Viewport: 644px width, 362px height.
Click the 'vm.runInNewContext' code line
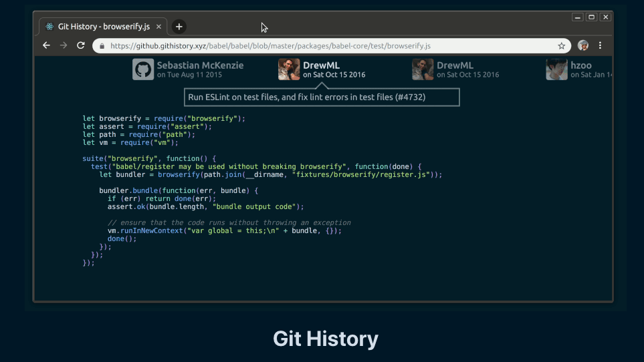pos(225,231)
